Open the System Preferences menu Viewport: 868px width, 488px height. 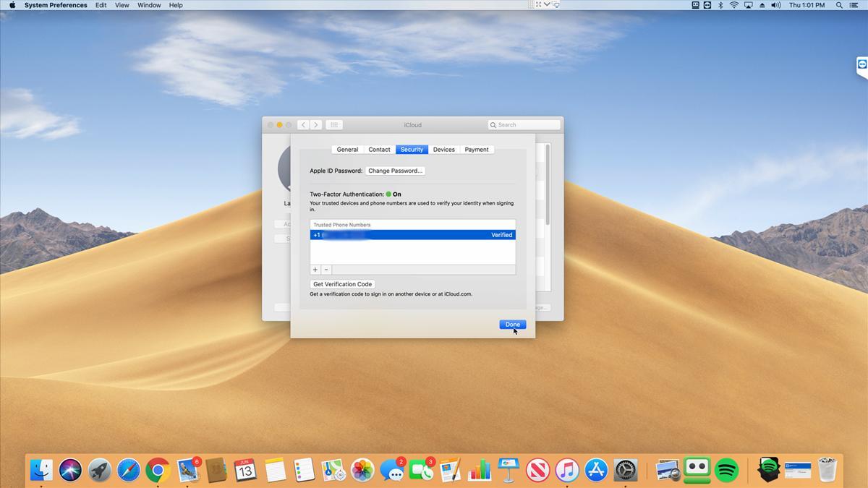pos(56,5)
